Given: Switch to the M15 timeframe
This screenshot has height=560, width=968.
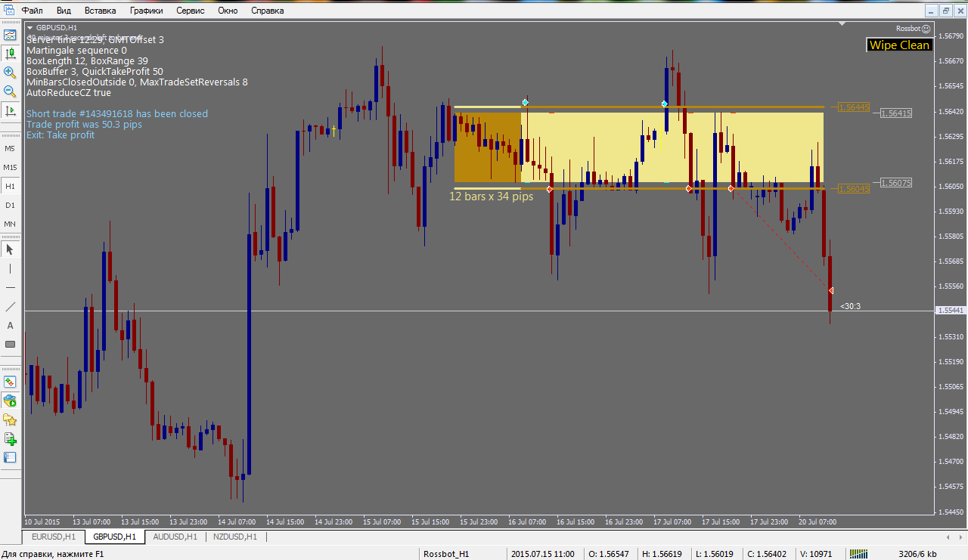Looking at the screenshot, I should 10,167.
